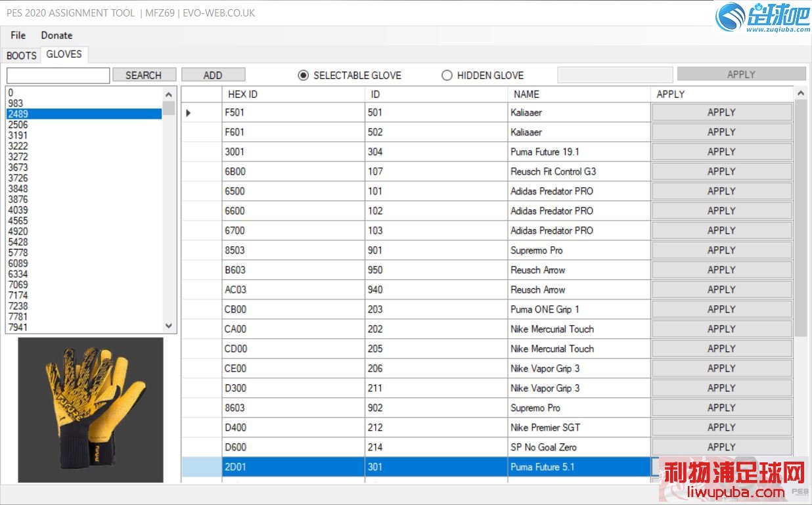Screen dimensions: 812x505
Task: Click the SEARCH button
Action: click(144, 75)
